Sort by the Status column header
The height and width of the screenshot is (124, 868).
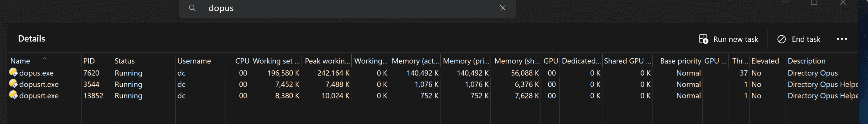[124, 61]
